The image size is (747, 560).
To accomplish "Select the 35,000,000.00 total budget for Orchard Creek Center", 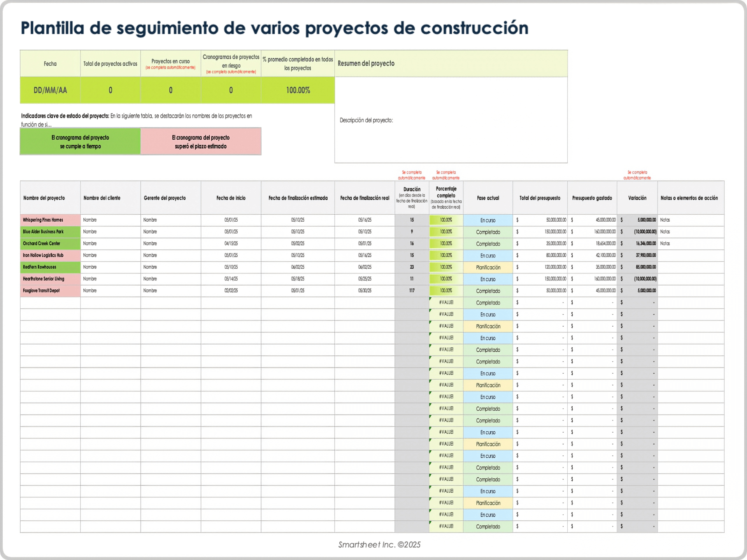I will click(x=540, y=243).
